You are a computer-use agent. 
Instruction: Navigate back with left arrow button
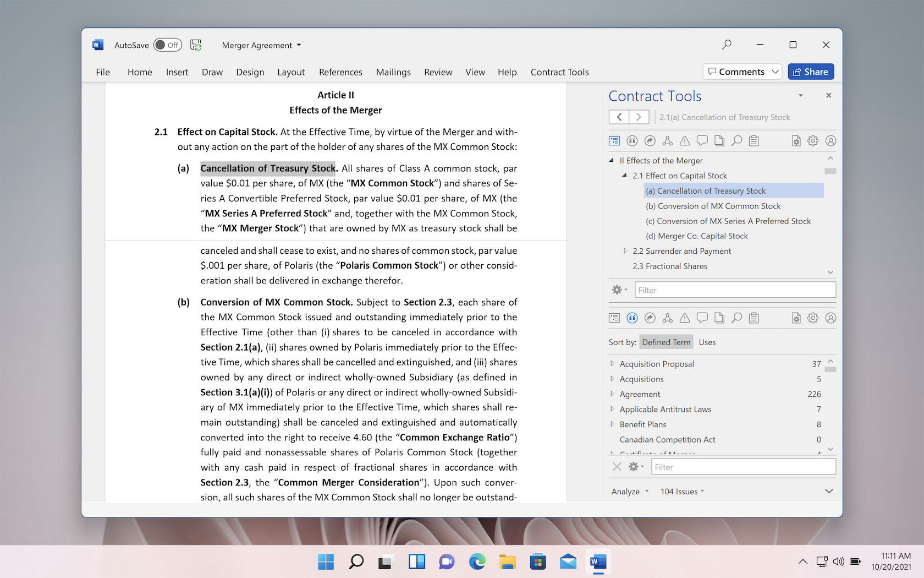click(x=619, y=117)
